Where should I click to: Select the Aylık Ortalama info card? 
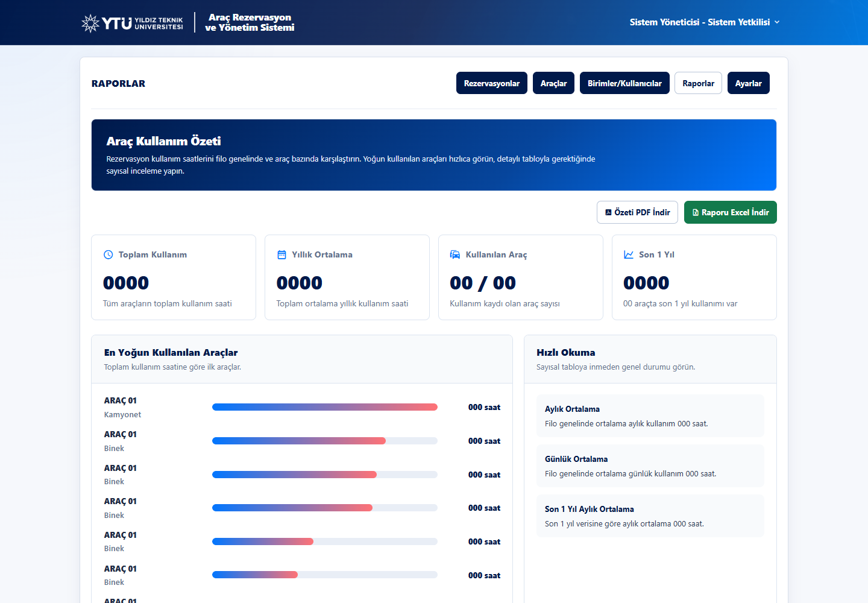[650, 416]
